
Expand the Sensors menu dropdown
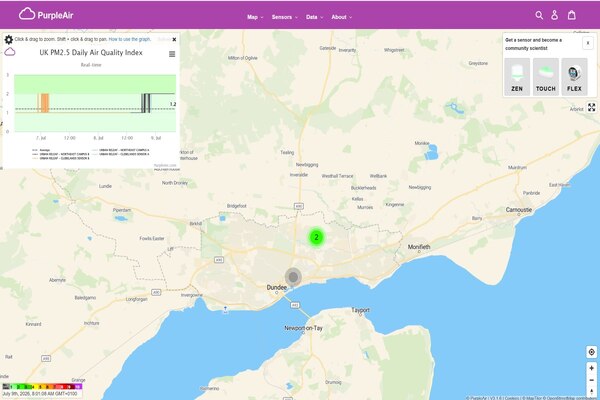click(284, 17)
